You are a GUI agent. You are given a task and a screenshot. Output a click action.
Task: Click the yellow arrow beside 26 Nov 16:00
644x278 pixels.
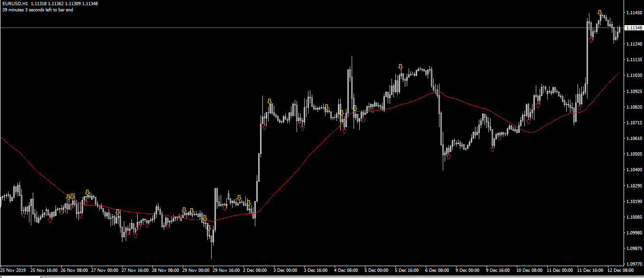pyautogui.click(x=87, y=193)
